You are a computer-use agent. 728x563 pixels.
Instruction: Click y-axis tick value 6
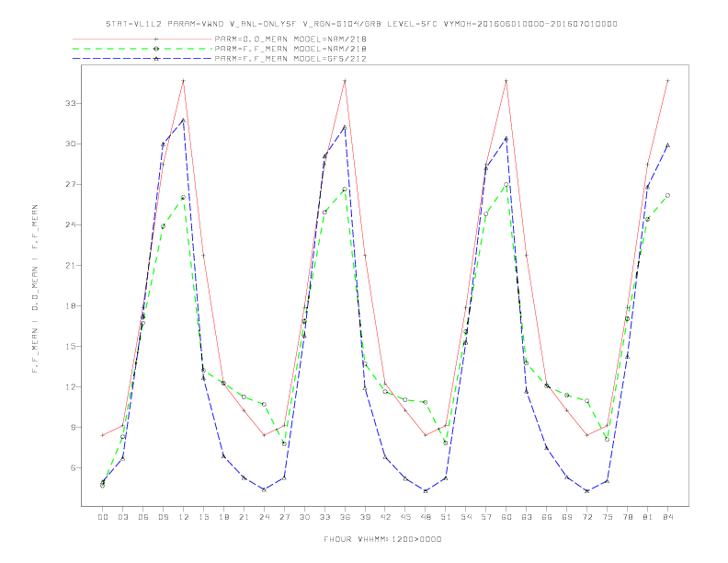click(x=74, y=467)
